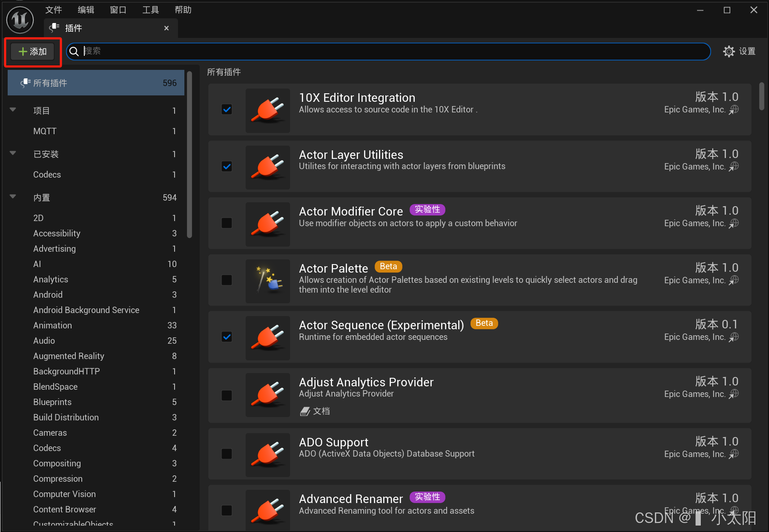Open settings via the gear icon

pyautogui.click(x=729, y=52)
